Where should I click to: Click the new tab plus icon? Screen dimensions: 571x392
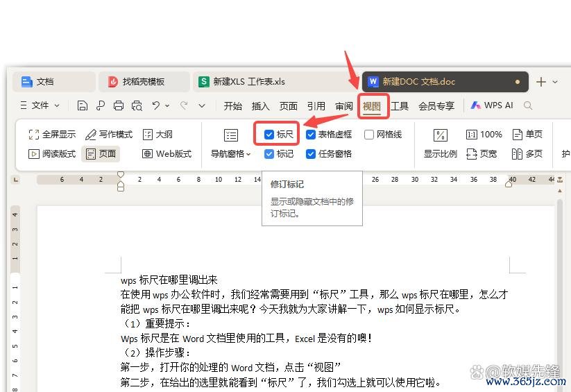click(x=541, y=82)
